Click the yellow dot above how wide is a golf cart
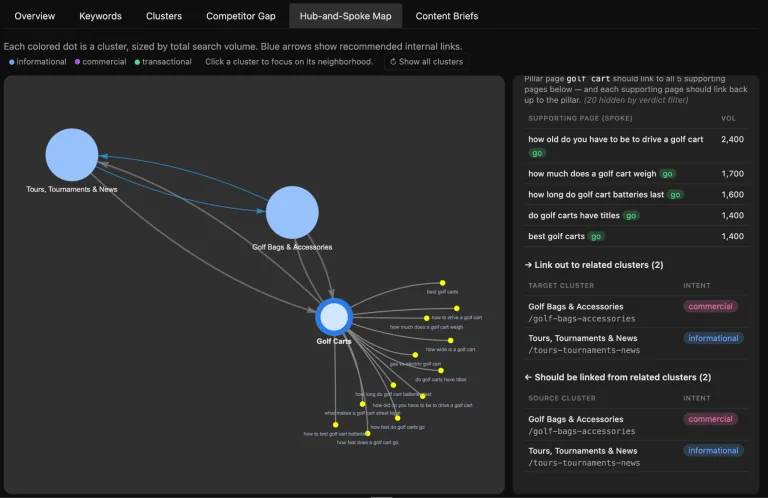768x498 pixels. click(451, 340)
